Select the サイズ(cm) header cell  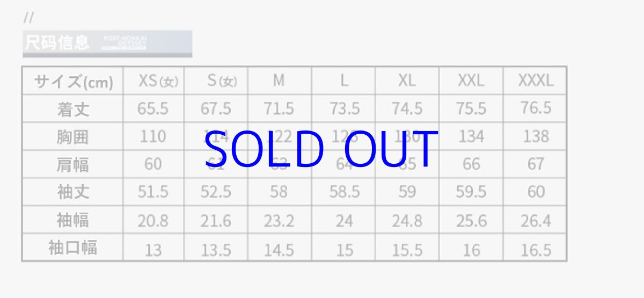pos(74,82)
